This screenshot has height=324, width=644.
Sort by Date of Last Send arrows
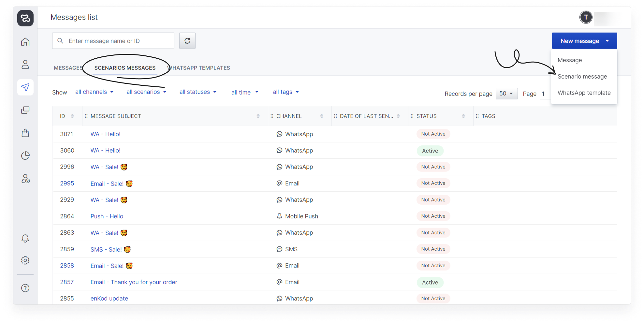(398, 116)
